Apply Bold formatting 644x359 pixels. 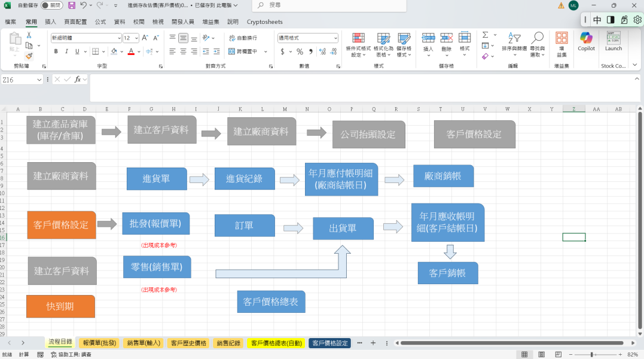tap(56, 51)
